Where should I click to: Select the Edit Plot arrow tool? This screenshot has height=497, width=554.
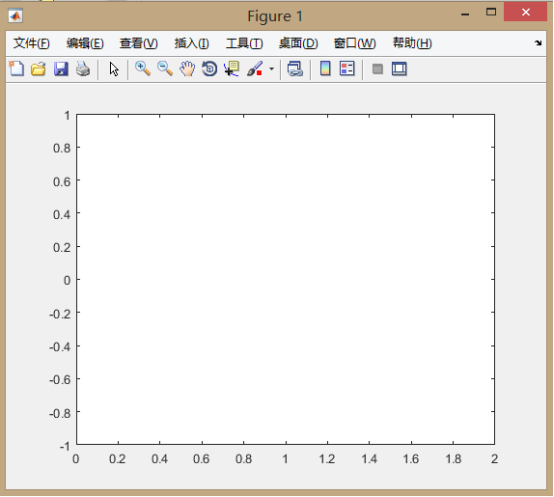[x=114, y=69]
